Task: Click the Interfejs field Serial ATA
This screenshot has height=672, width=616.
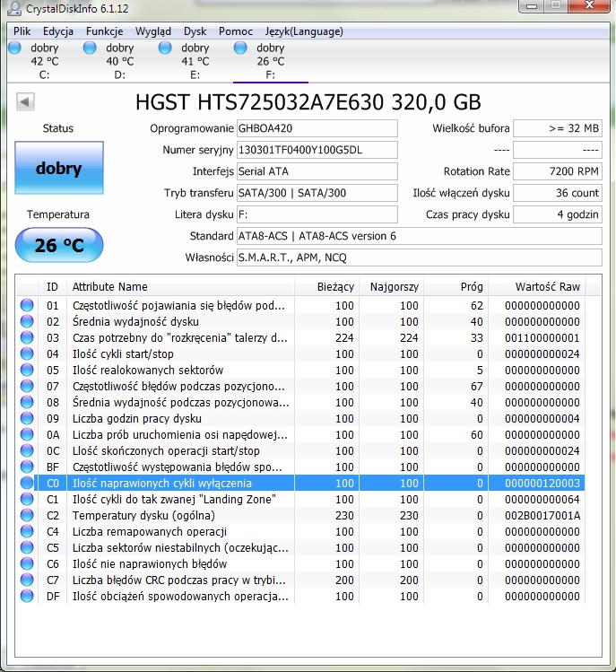Action: coord(317,171)
